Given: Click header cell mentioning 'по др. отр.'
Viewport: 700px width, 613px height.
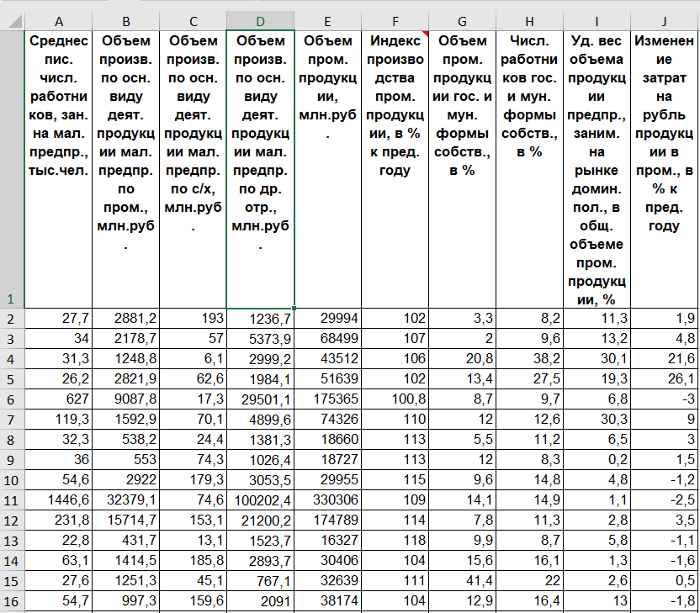Looking at the screenshot, I should tap(260, 169).
